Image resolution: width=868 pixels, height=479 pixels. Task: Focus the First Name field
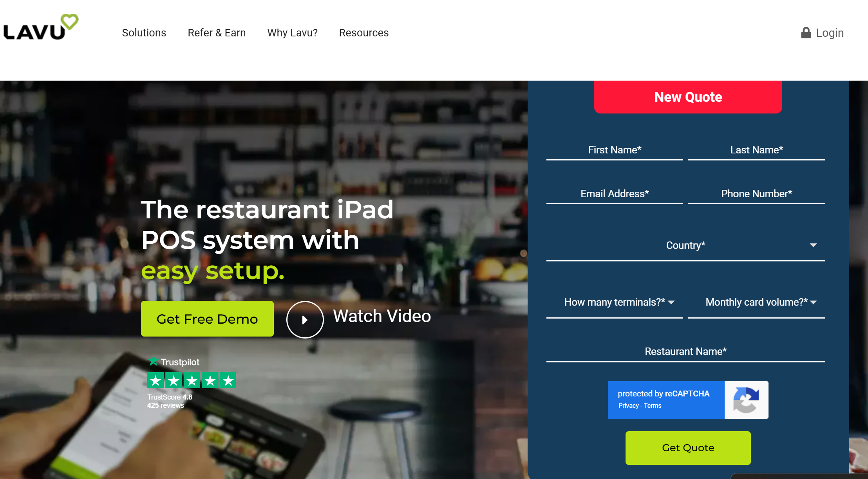(615, 150)
